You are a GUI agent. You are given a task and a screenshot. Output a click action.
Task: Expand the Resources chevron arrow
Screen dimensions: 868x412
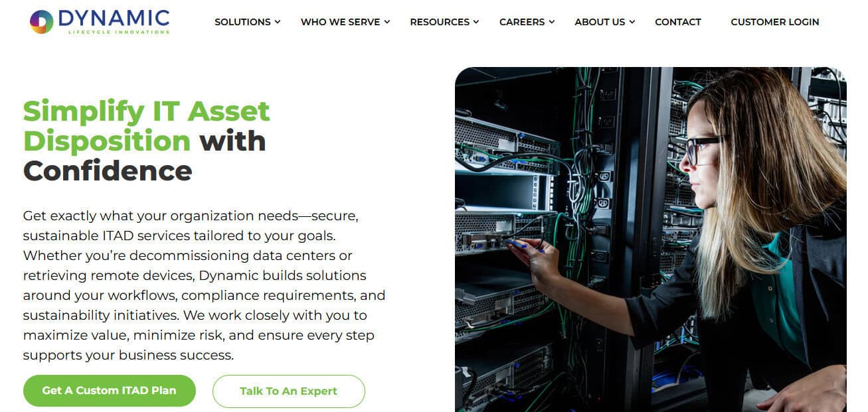(476, 22)
